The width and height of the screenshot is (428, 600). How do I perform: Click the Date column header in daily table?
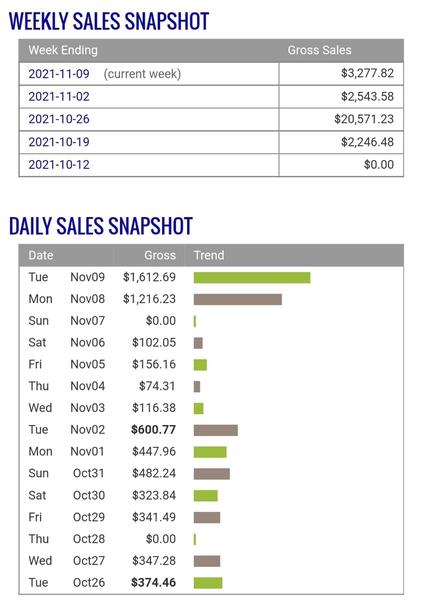41,255
